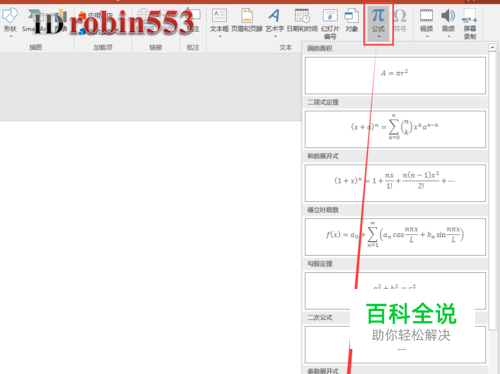The image size is (500, 374).
Task: Insert the Fourier series equation
Action: [x=395, y=237]
